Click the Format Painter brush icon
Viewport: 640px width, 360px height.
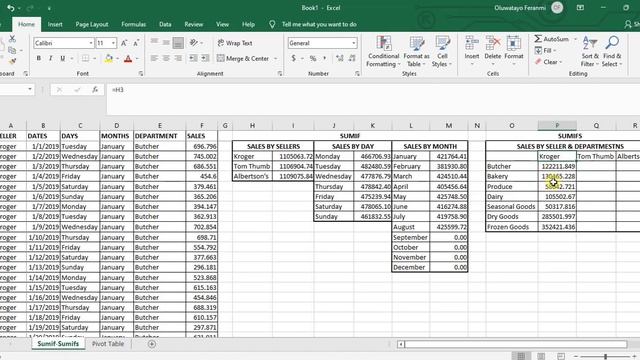coord(12,61)
